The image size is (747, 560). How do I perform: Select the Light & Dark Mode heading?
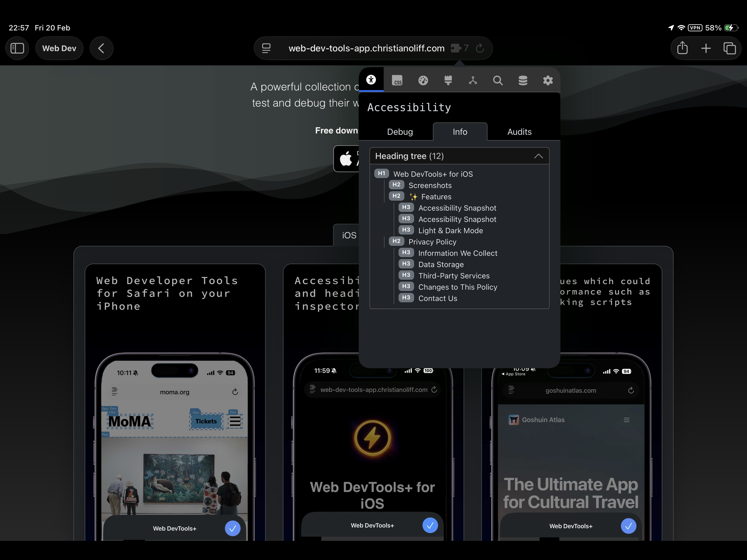(441, 230)
